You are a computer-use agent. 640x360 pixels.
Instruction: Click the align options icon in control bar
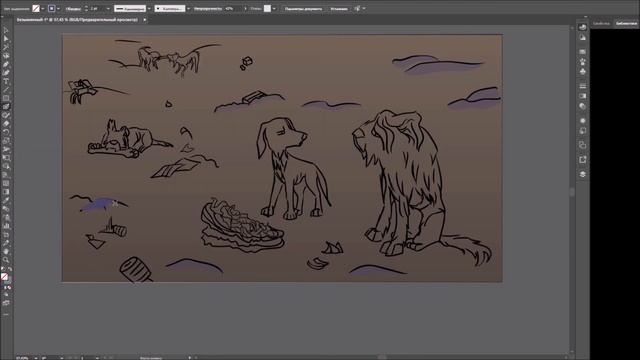[x=357, y=8]
